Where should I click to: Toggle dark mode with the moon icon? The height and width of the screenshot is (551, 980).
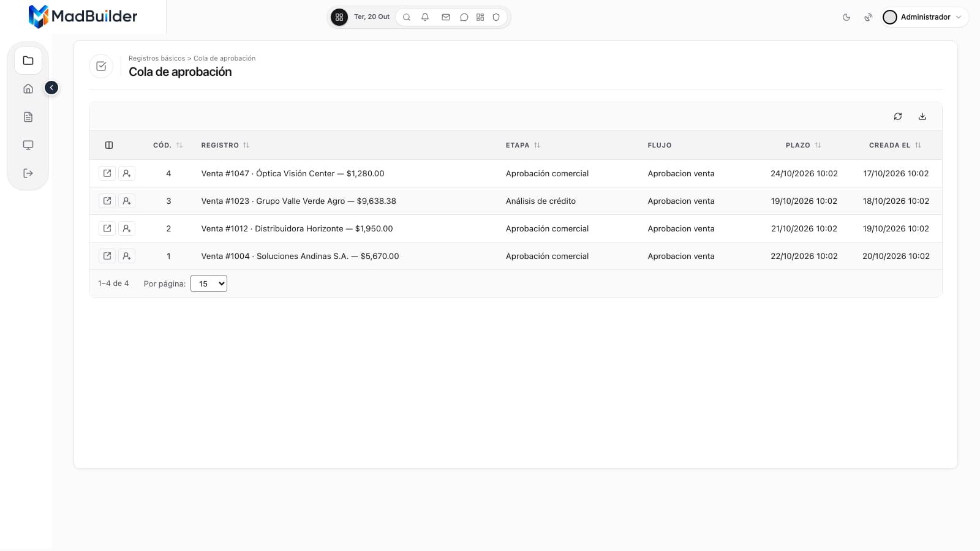846,17
